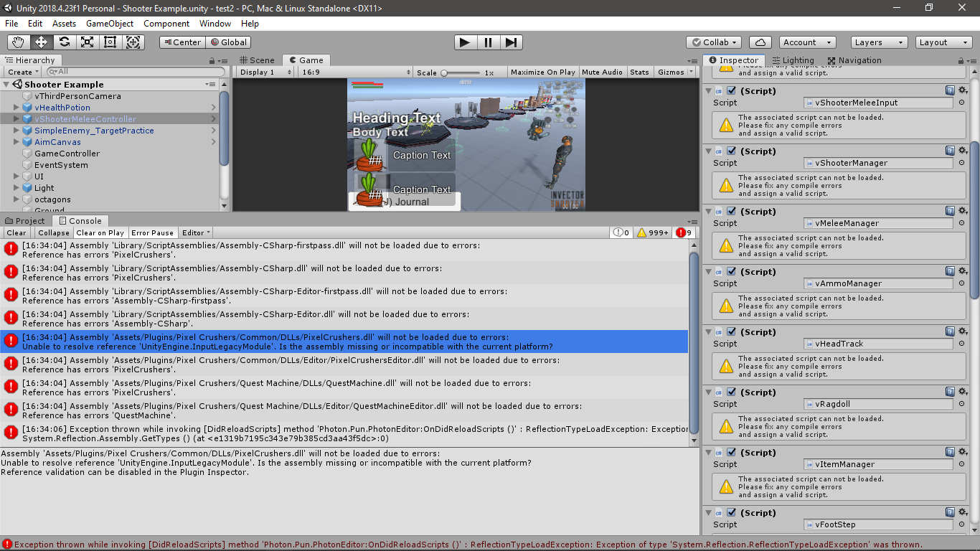Lock the Inspector panel
This screenshot has width=980, height=551.
pos(961,61)
